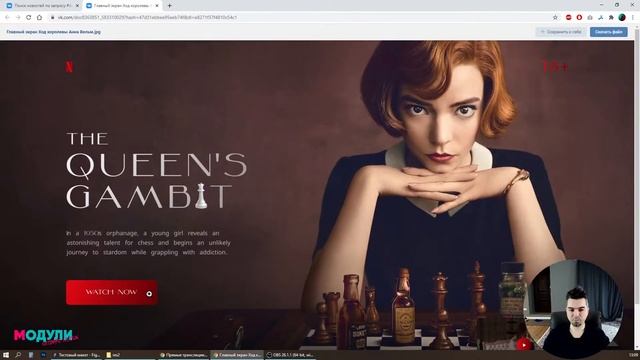Open the Opera-style red O extension
Viewport: 640px width, 360px height.
pyautogui.click(x=579, y=18)
